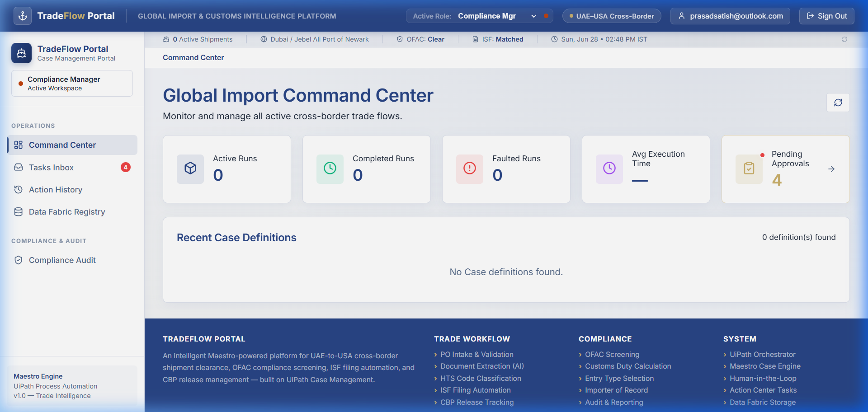This screenshot has height=412, width=868.
Task: Refresh the Global Import Command Center
Action: [838, 103]
